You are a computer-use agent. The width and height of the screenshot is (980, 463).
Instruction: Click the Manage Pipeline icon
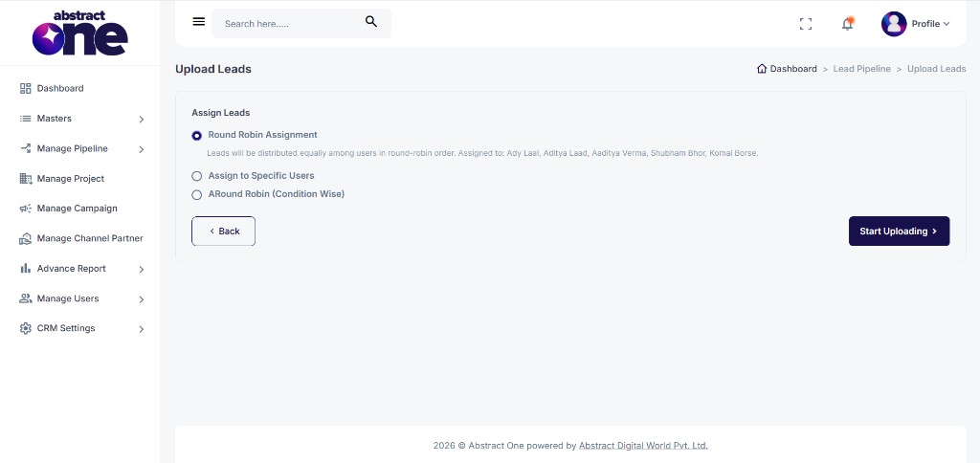pos(26,148)
